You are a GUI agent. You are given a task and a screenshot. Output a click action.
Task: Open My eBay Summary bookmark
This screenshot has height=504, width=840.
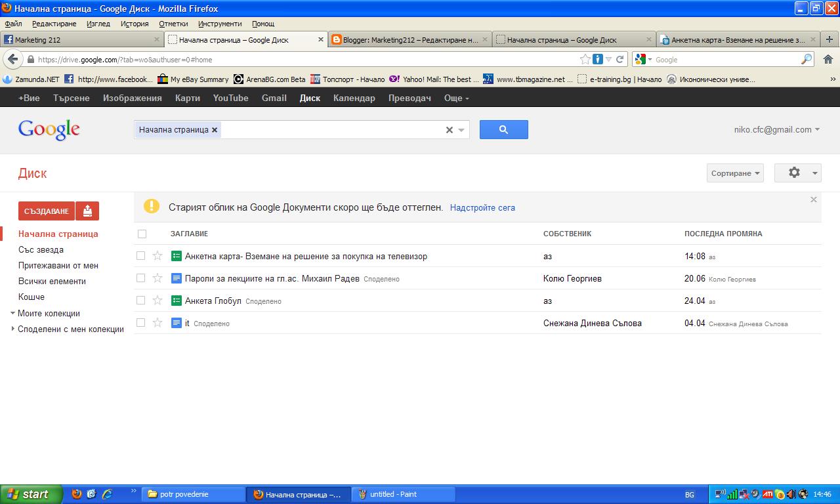(194, 79)
